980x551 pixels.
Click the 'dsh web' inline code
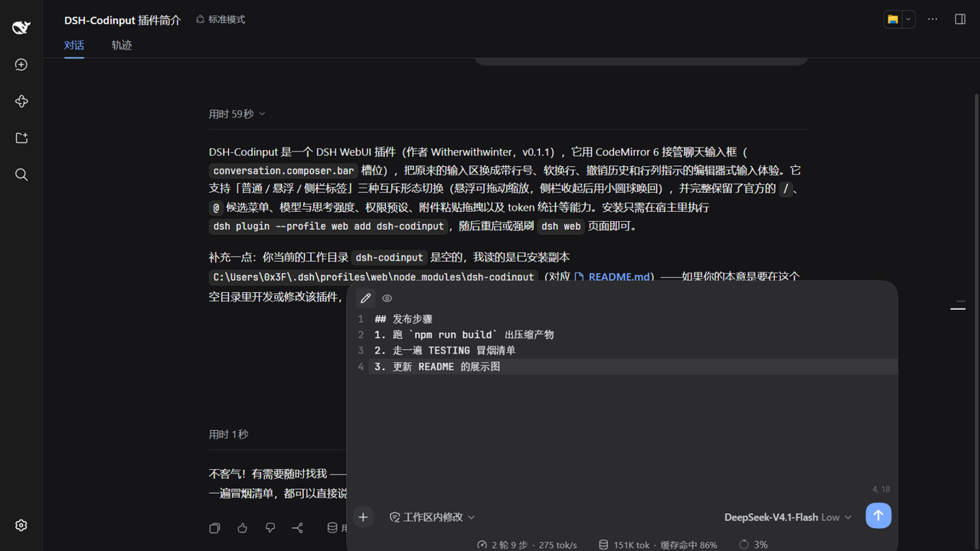tap(560, 227)
